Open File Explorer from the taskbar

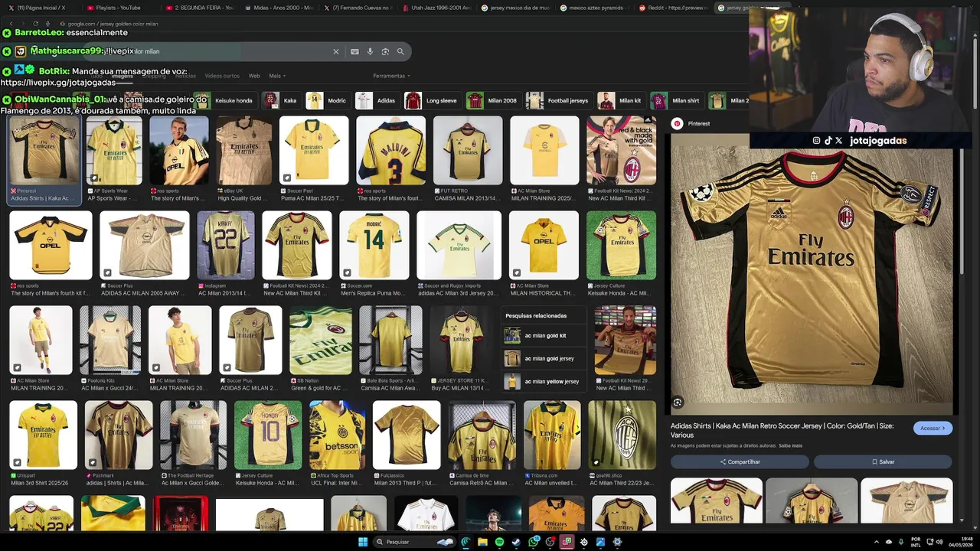point(482,542)
